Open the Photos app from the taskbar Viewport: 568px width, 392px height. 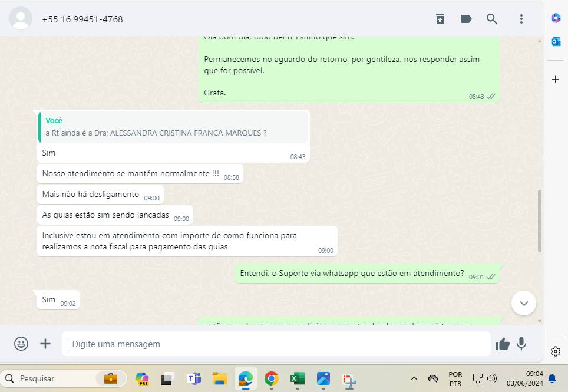(x=323, y=378)
